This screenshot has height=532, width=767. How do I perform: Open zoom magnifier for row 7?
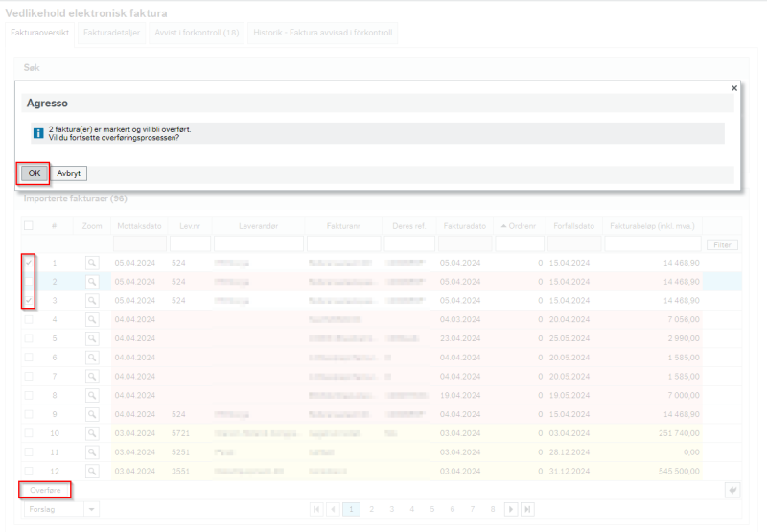click(x=92, y=377)
